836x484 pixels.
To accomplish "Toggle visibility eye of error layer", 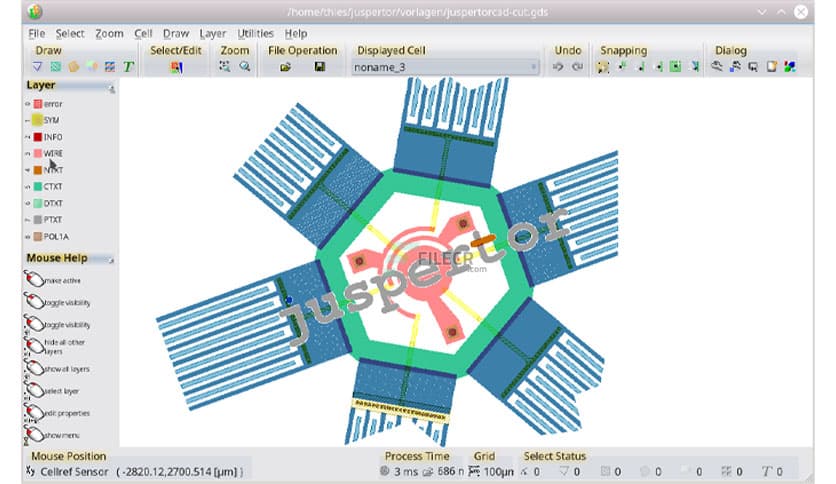I will [x=28, y=104].
